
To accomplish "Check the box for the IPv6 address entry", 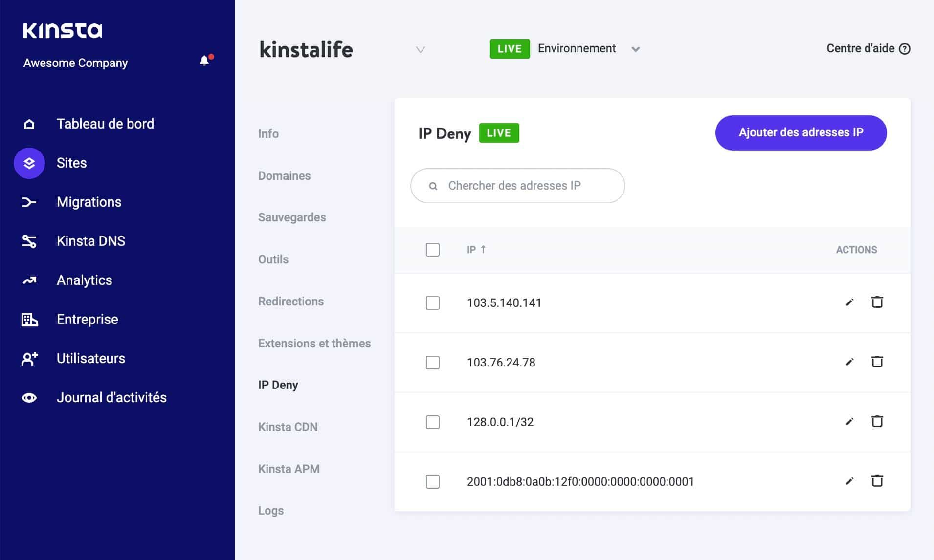I will click(x=433, y=482).
